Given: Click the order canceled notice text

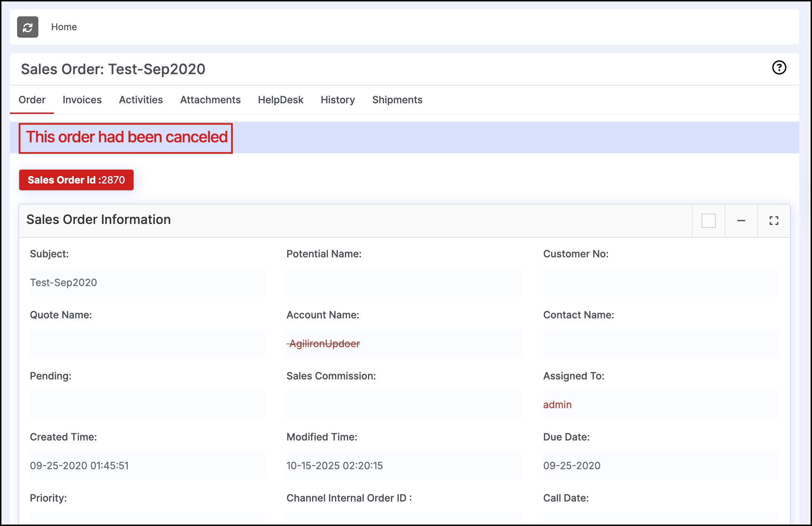Looking at the screenshot, I should click(x=126, y=137).
